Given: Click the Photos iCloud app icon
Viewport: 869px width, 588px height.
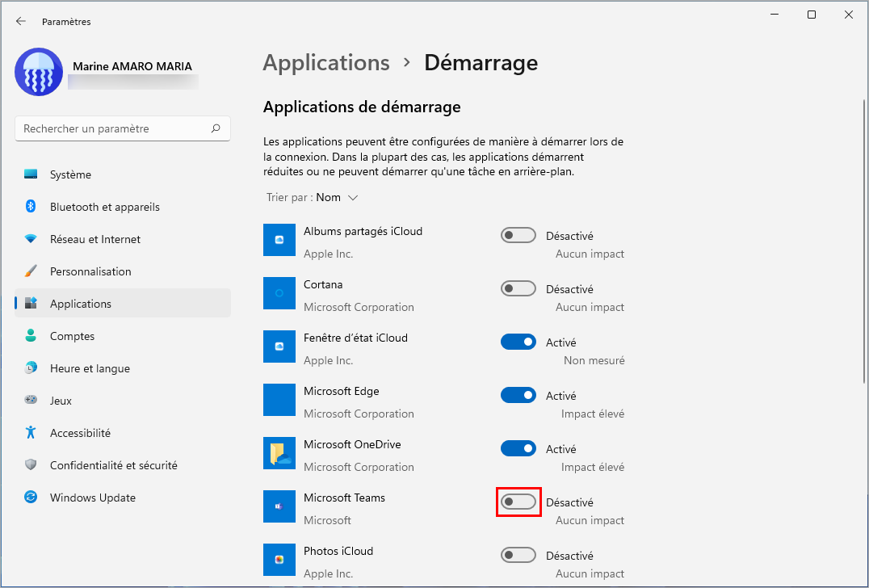Looking at the screenshot, I should pyautogui.click(x=279, y=559).
